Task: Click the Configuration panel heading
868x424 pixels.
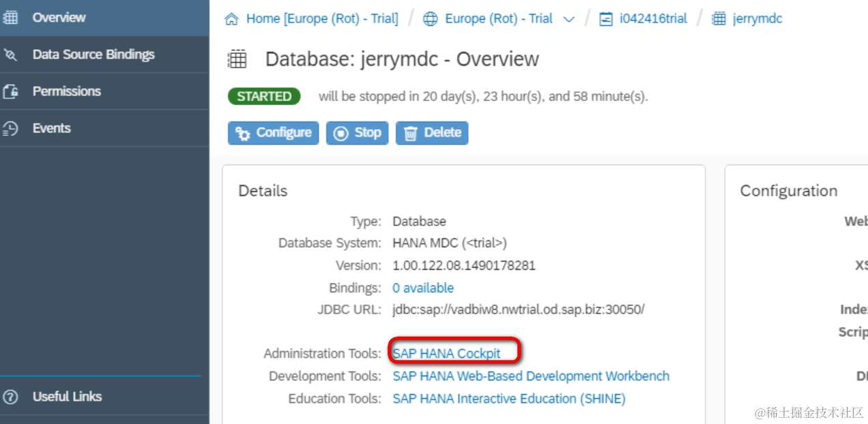Action: pos(789,191)
